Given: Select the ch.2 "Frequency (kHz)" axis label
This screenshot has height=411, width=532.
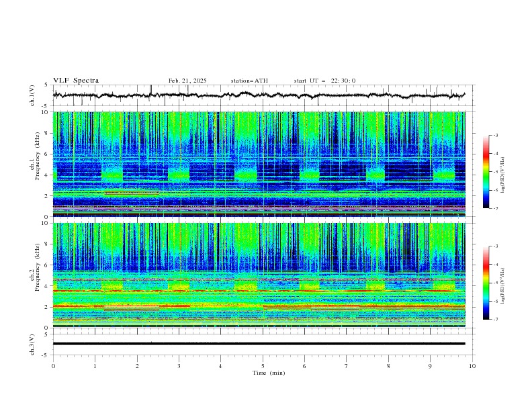Looking at the screenshot, I should tap(38, 267).
